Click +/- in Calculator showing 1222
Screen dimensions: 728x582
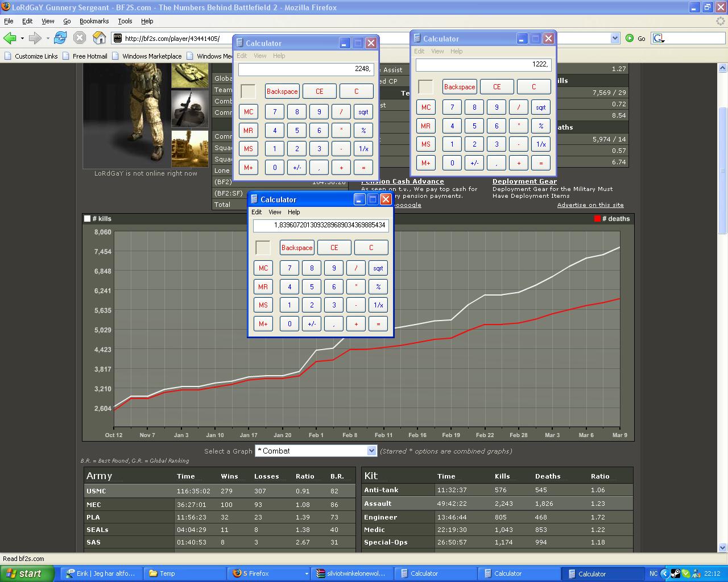point(474,163)
